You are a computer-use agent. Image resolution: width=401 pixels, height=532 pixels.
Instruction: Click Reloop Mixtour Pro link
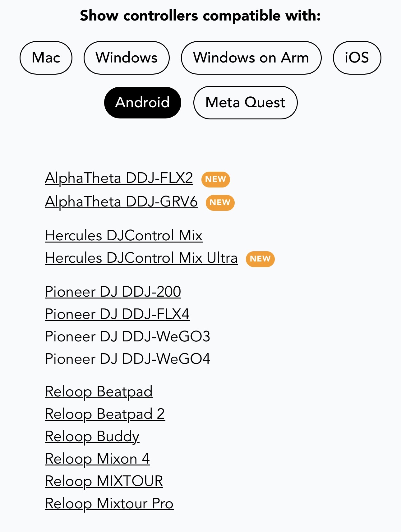pos(109,504)
